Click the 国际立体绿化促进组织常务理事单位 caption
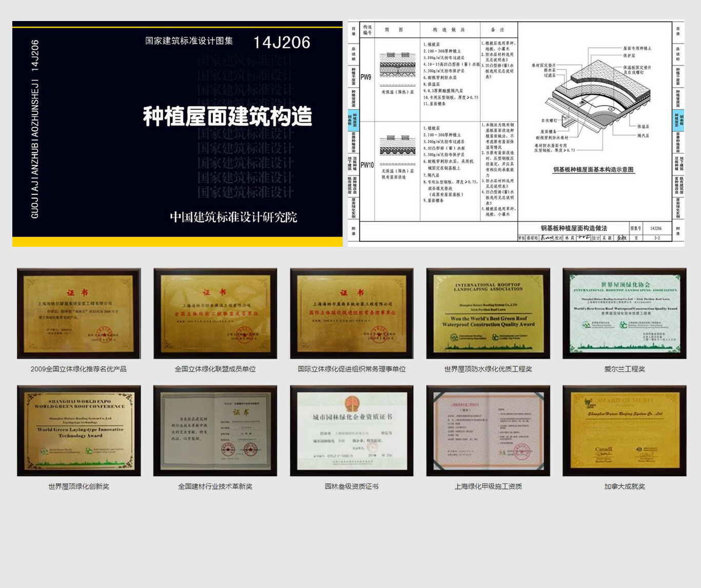The height and width of the screenshot is (588, 701). pos(352,369)
